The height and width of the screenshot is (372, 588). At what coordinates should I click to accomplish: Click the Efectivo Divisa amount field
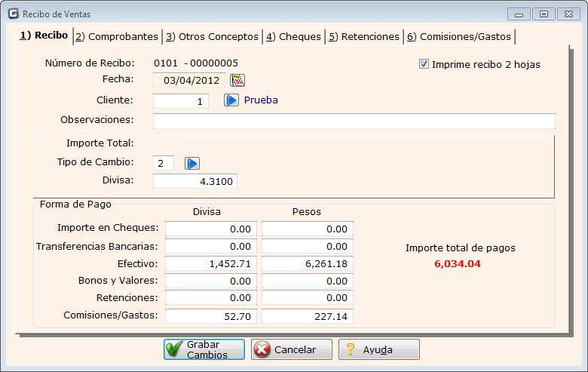pyautogui.click(x=211, y=263)
